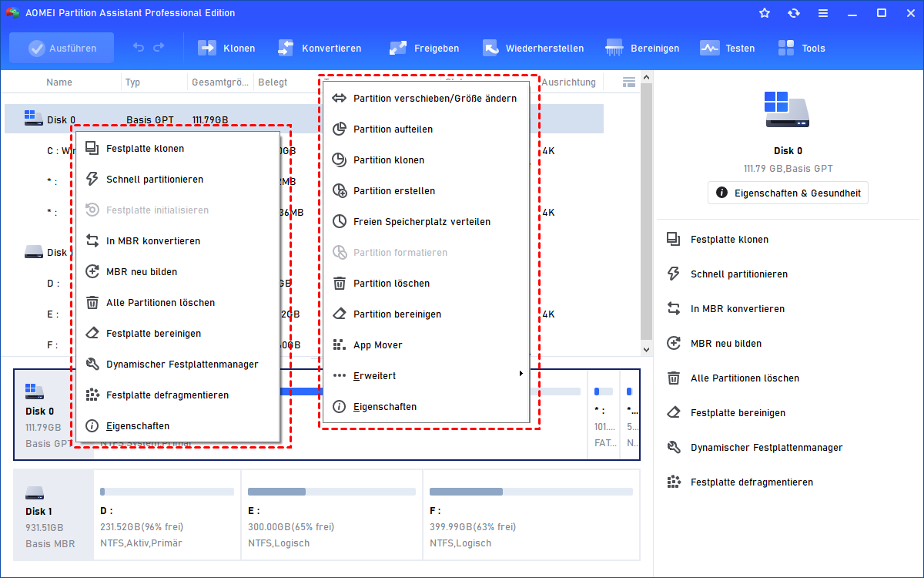Choose Partition bereinigen menu entry

tap(426, 314)
